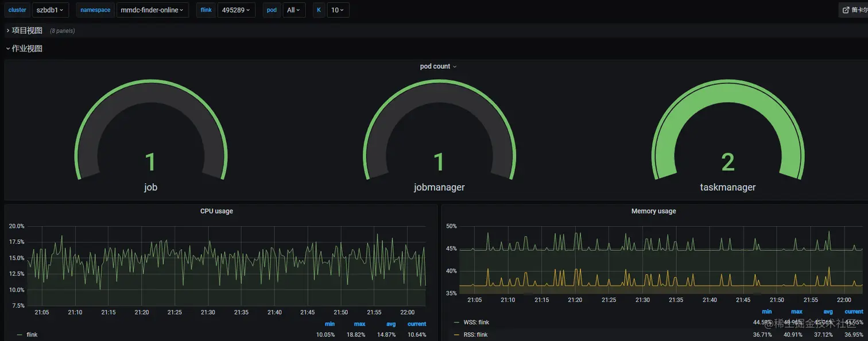Sort Memory usage legend by avg column
Viewport: 868px width, 341px height.
point(828,312)
